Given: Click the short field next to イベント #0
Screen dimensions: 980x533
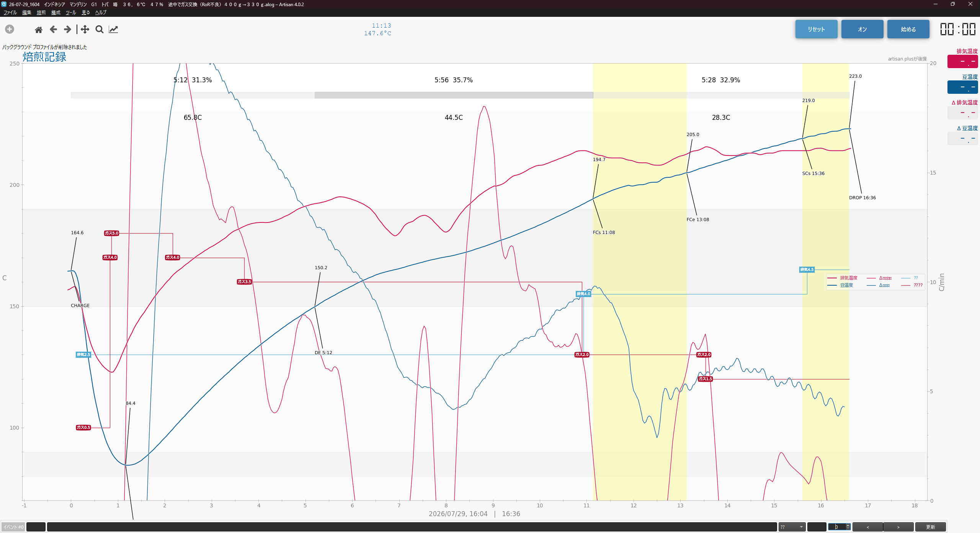Looking at the screenshot, I should click(36, 527).
